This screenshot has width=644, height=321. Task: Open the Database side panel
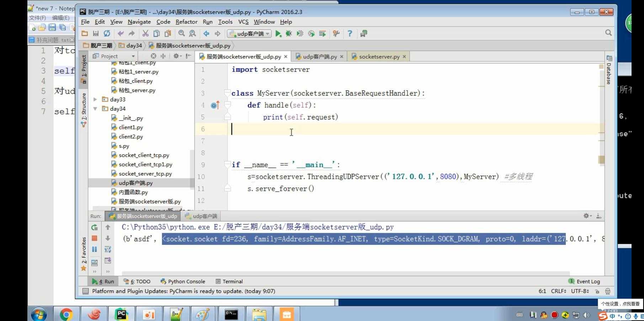click(x=609, y=70)
